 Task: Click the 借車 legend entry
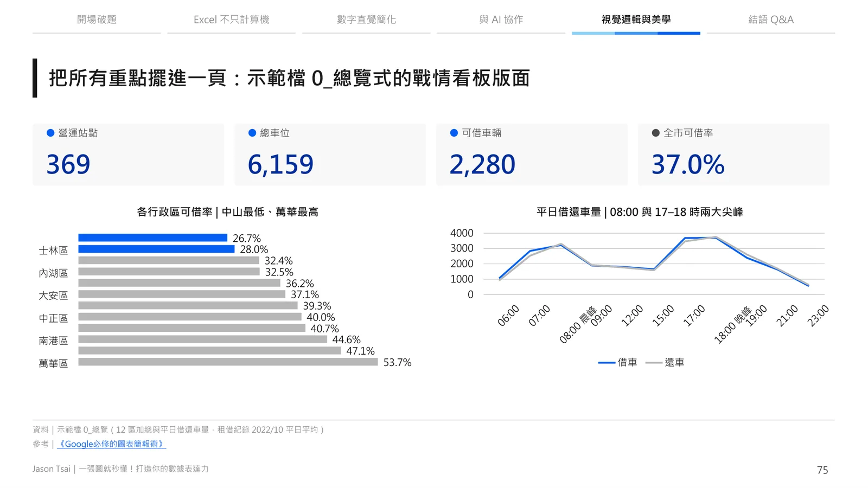(x=618, y=362)
